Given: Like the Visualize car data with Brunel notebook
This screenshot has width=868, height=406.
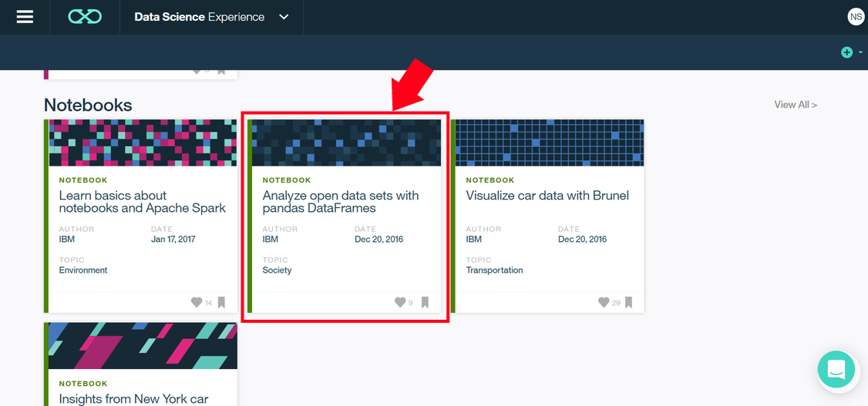Looking at the screenshot, I should pyautogui.click(x=604, y=302).
